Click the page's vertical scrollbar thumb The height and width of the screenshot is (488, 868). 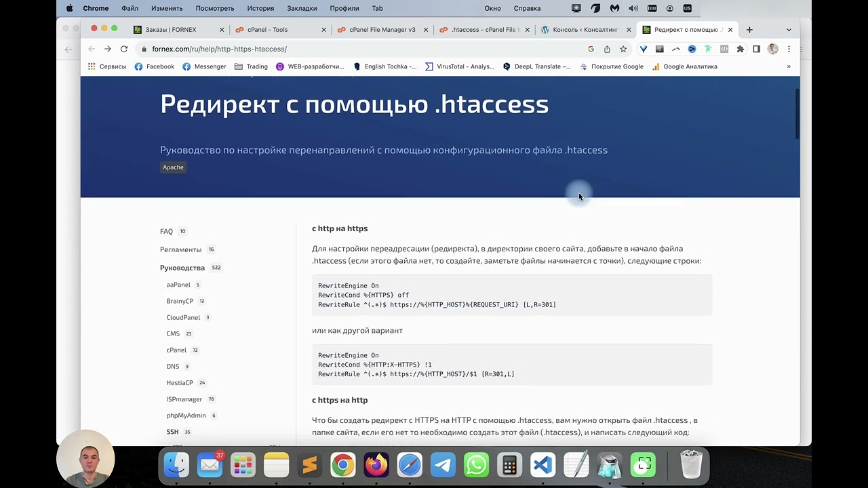(x=797, y=113)
